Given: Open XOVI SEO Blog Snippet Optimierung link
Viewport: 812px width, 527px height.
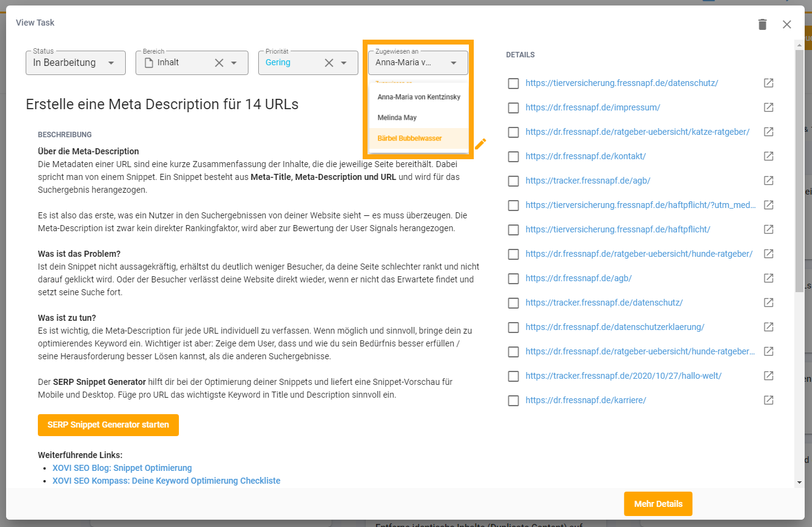Looking at the screenshot, I should pyautogui.click(x=122, y=468).
